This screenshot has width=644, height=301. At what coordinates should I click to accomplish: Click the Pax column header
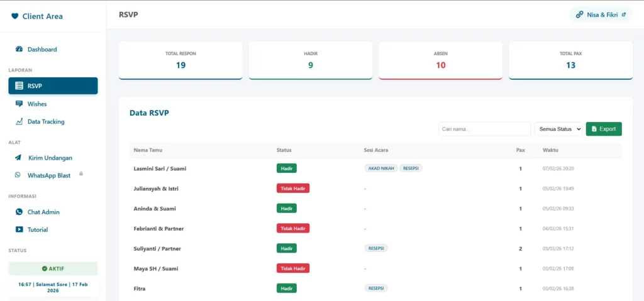click(x=520, y=150)
